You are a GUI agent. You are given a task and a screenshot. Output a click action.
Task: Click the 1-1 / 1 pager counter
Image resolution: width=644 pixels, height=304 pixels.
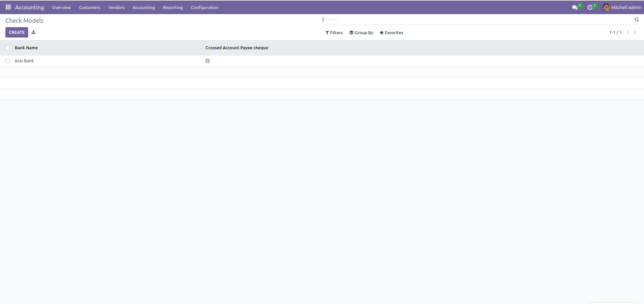pyautogui.click(x=615, y=33)
